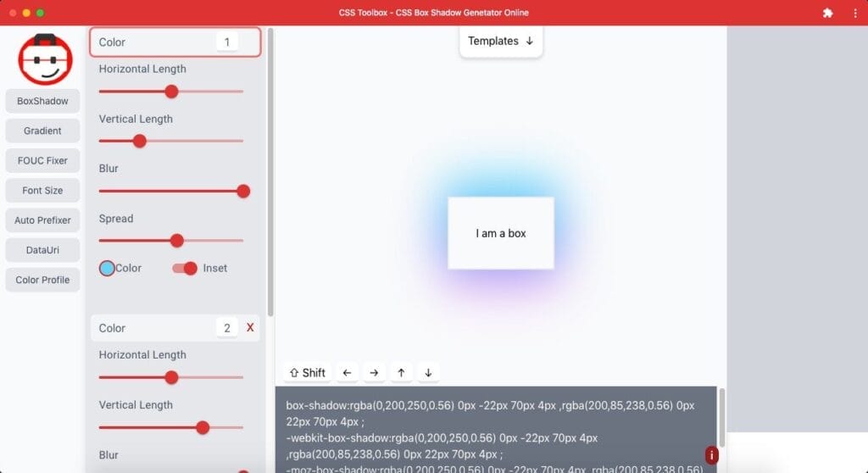Select the Color 2 shadow layer header
868x473 pixels.
(x=153, y=328)
